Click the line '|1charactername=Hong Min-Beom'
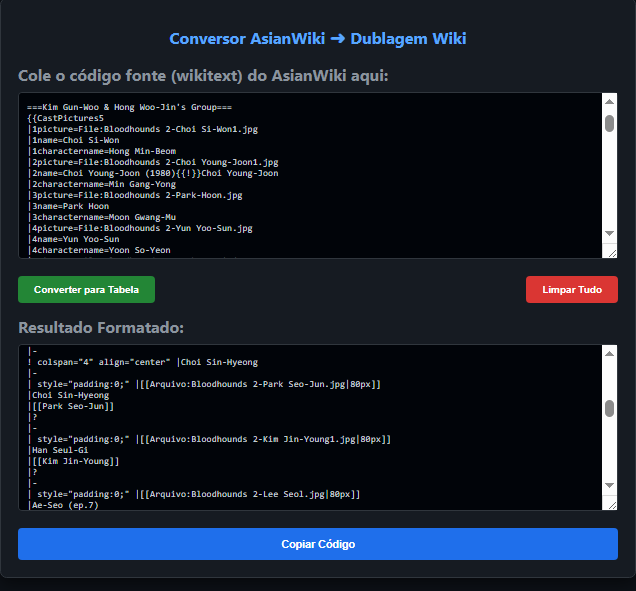The height and width of the screenshot is (591, 636). pyautogui.click(x=101, y=151)
